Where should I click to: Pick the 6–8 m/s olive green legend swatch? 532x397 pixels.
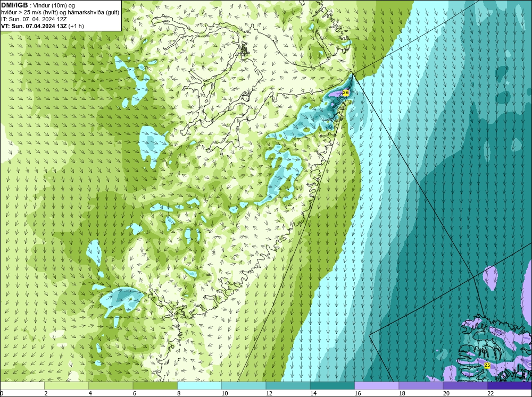pyautogui.click(x=155, y=386)
